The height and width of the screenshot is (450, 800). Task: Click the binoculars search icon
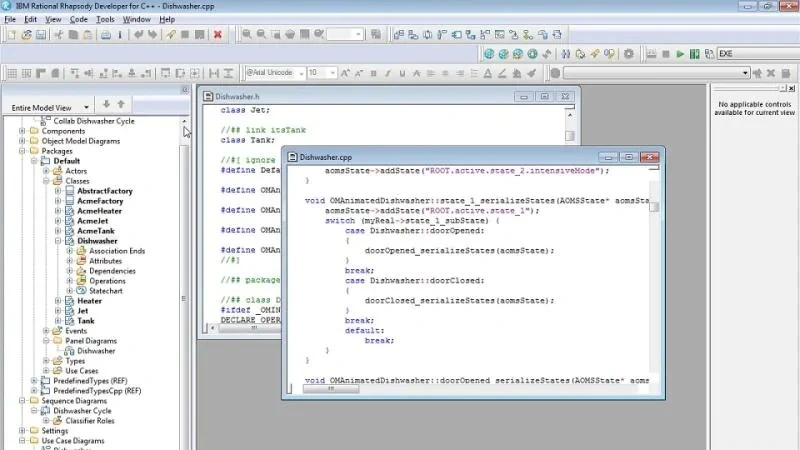(566, 54)
